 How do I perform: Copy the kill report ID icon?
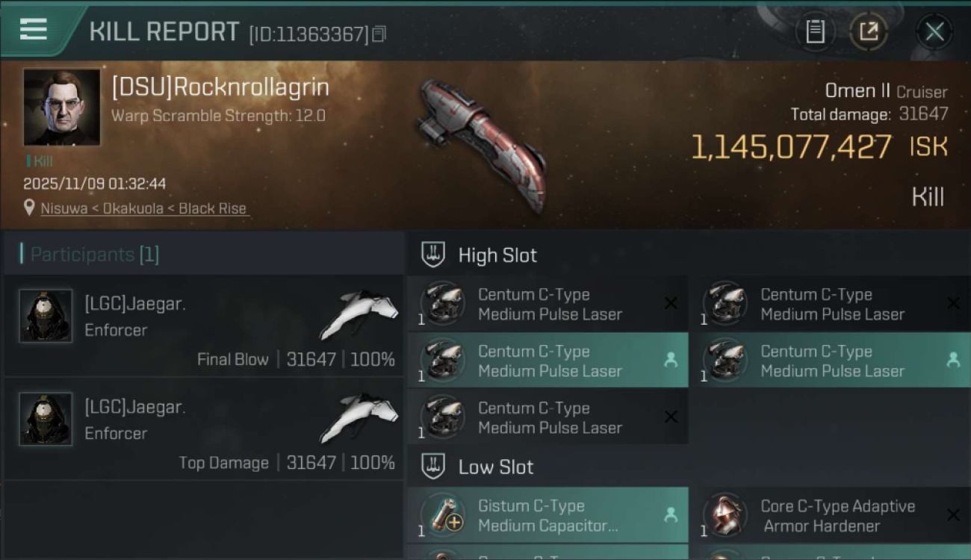click(379, 34)
